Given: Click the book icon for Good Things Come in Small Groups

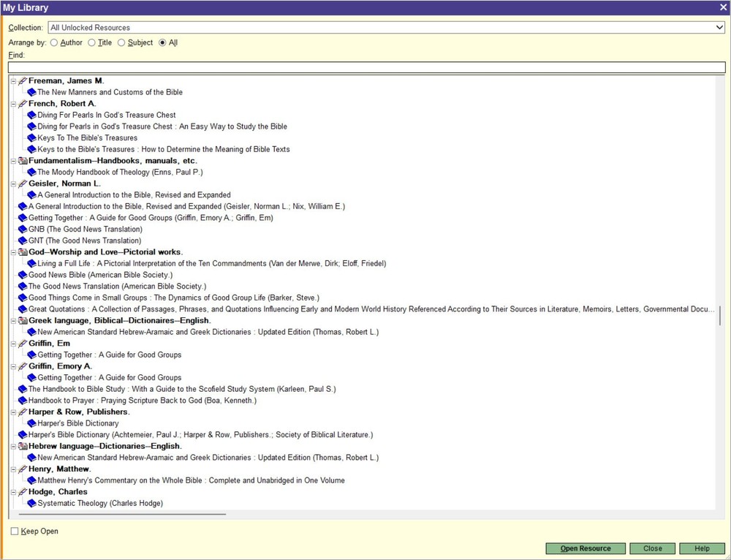Looking at the screenshot, I should (x=23, y=298).
